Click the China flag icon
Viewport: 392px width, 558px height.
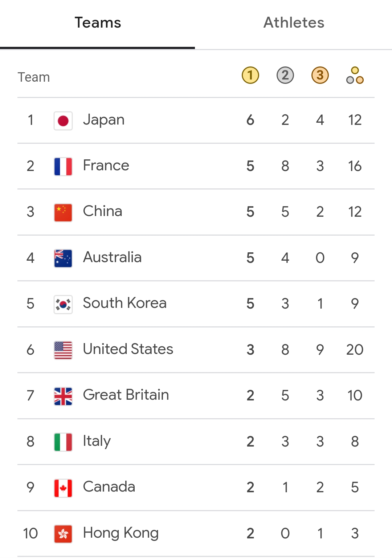click(x=63, y=212)
